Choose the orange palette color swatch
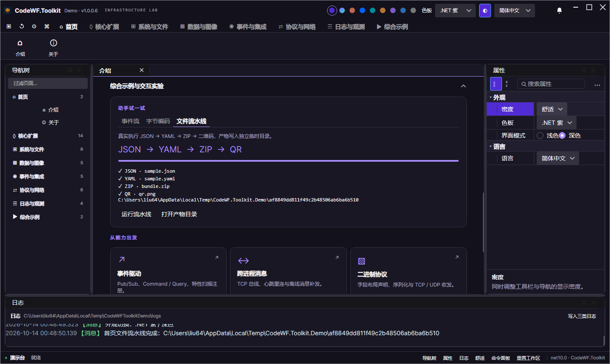The image size is (610, 364). (x=383, y=11)
